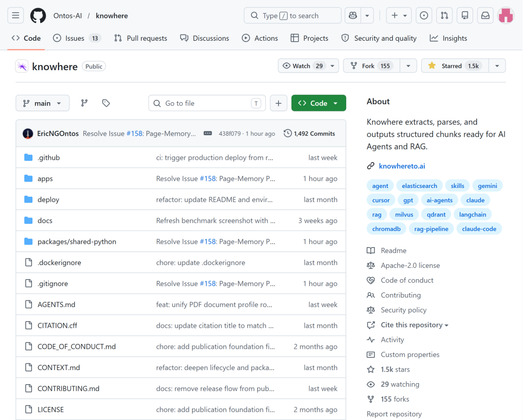Open the .dockerignore file
Image resolution: width=523 pixels, height=420 pixels.
(59, 263)
